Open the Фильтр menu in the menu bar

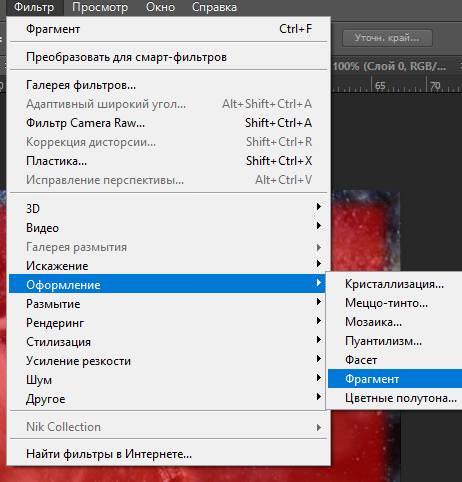pos(34,7)
